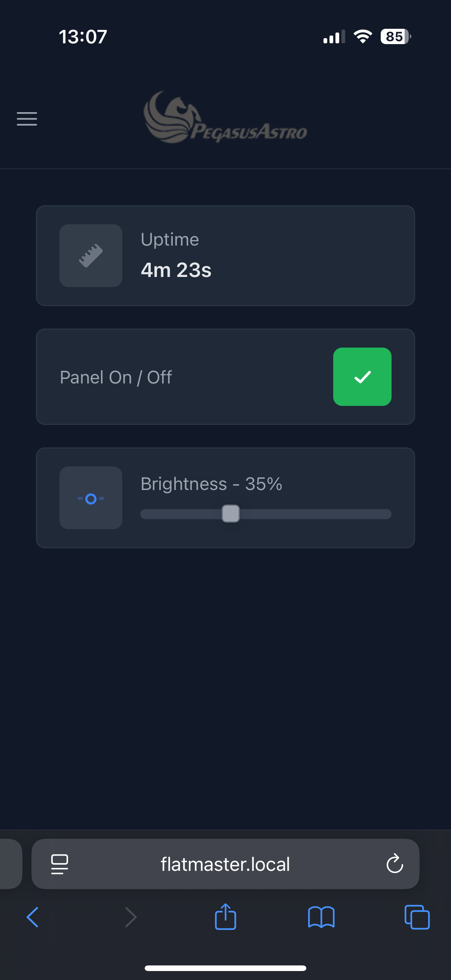The image size is (451, 980).
Task: Click the Uptime ruler icon
Action: tap(90, 255)
